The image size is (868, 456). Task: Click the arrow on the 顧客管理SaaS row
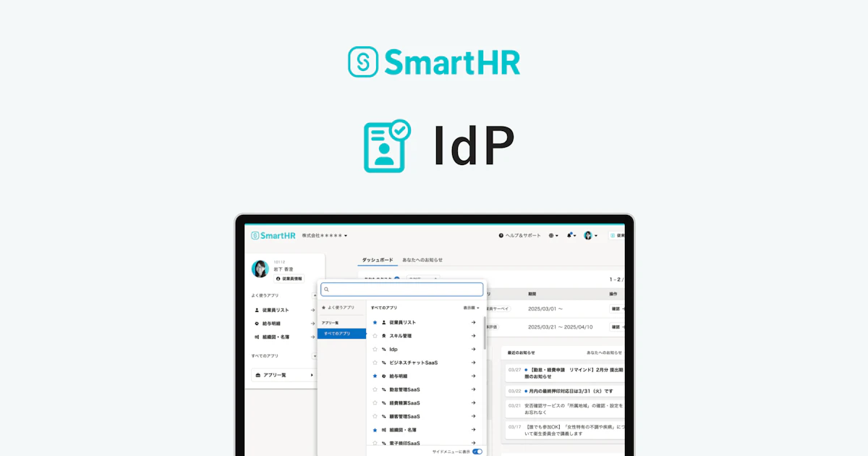(x=473, y=417)
